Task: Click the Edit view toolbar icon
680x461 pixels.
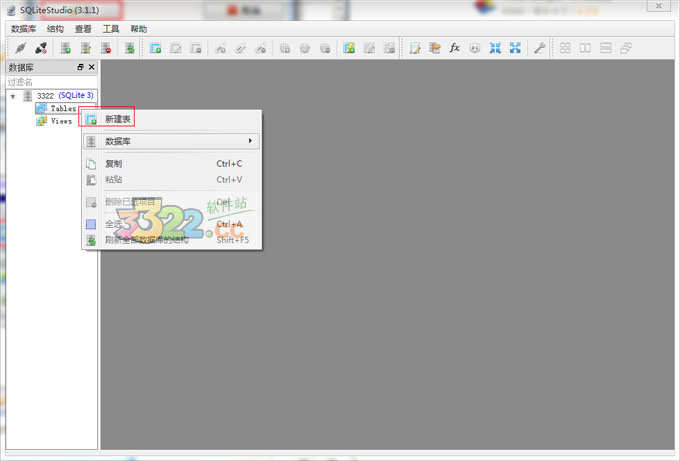Action: click(369, 48)
